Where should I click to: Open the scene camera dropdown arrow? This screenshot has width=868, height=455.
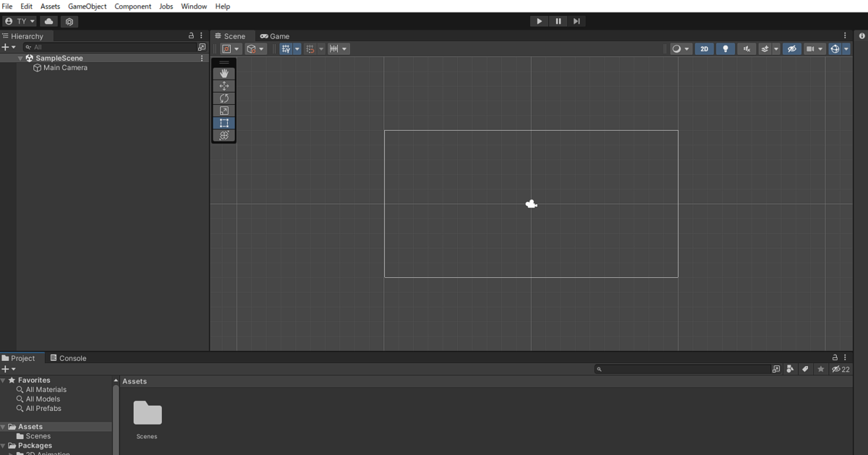pos(821,48)
